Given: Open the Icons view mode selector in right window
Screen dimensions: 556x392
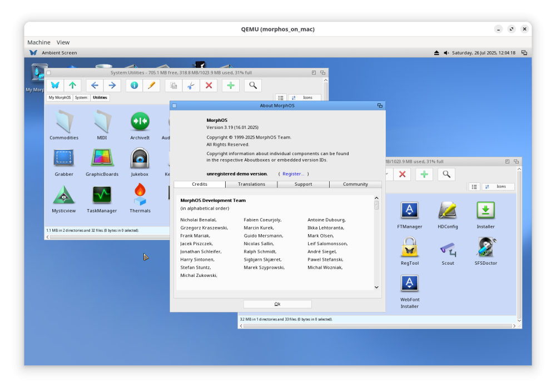Looking at the screenshot, I should (x=498, y=187).
